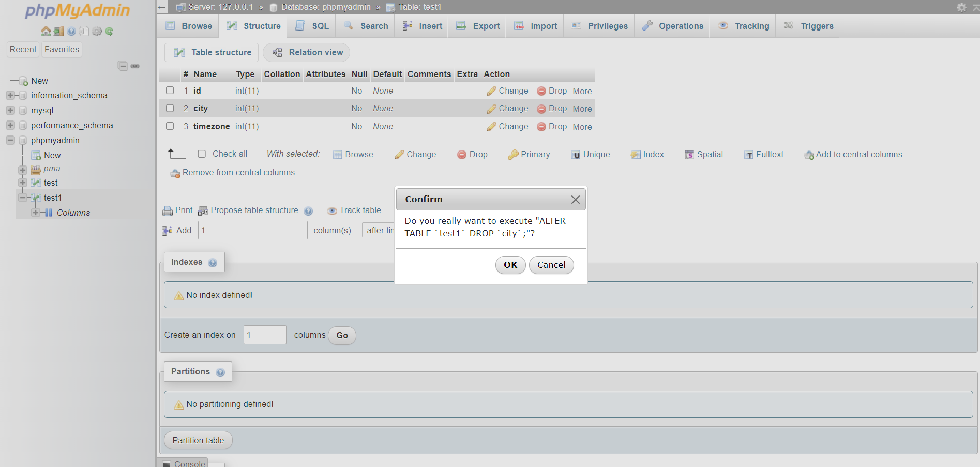Open the Export tab
The height and width of the screenshot is (467, 980).
477,26
